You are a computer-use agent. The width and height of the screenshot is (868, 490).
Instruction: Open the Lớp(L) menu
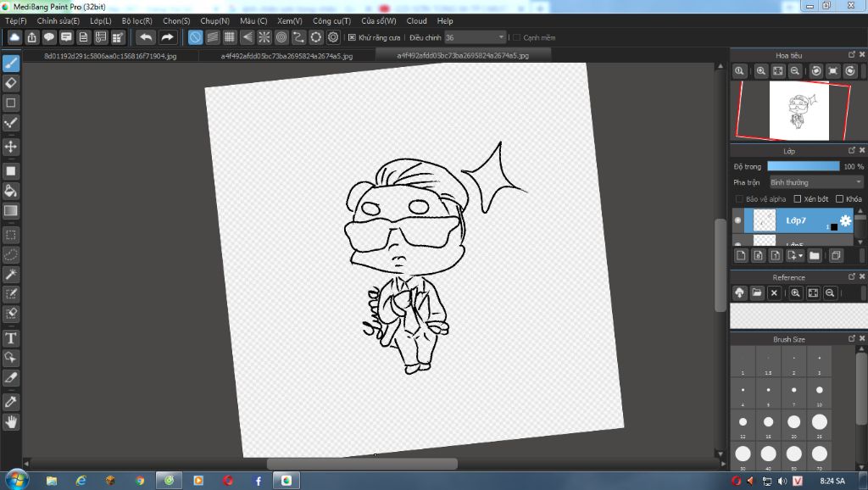tap(101, 21)
